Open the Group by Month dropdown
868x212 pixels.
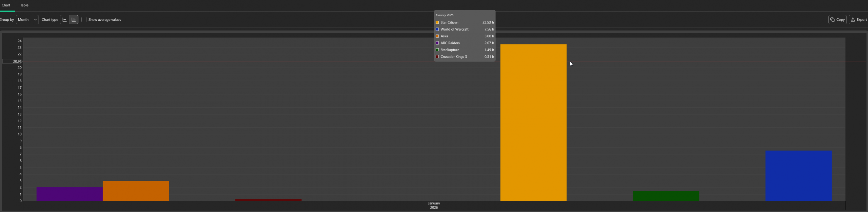point(27,20)
